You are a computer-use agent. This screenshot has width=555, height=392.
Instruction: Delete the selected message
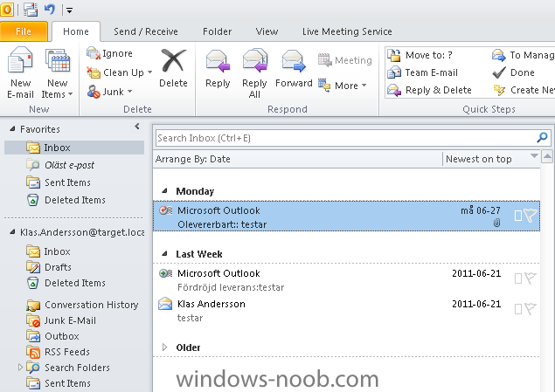point(173,68)
